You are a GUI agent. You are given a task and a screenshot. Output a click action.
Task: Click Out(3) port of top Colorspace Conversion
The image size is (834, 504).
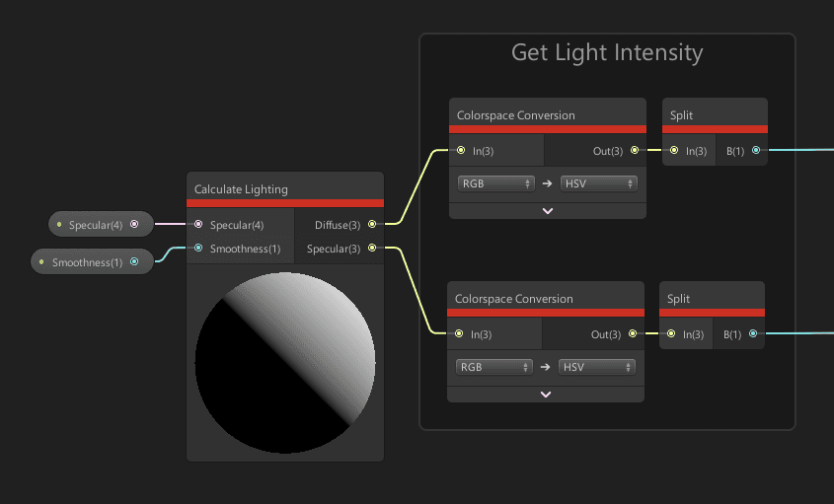635,151
